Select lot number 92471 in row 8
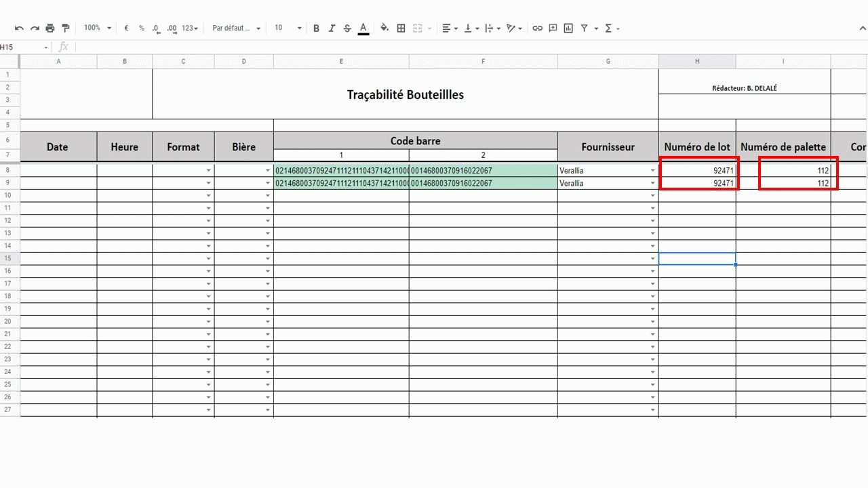 (x=697, y=171)
